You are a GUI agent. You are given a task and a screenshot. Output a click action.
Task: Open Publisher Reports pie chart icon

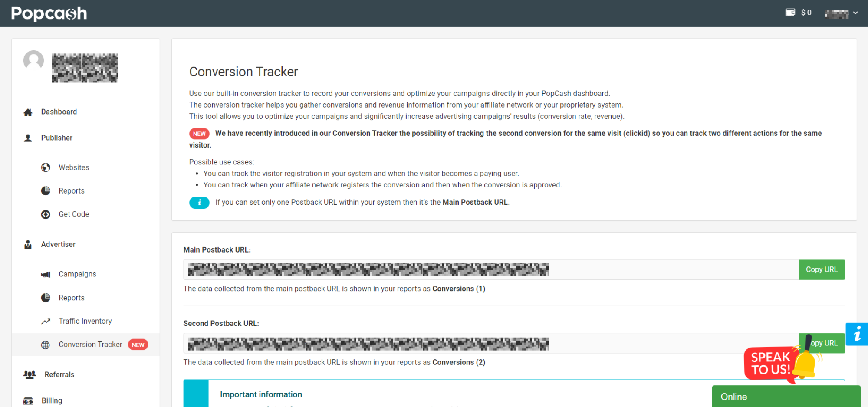46,191
